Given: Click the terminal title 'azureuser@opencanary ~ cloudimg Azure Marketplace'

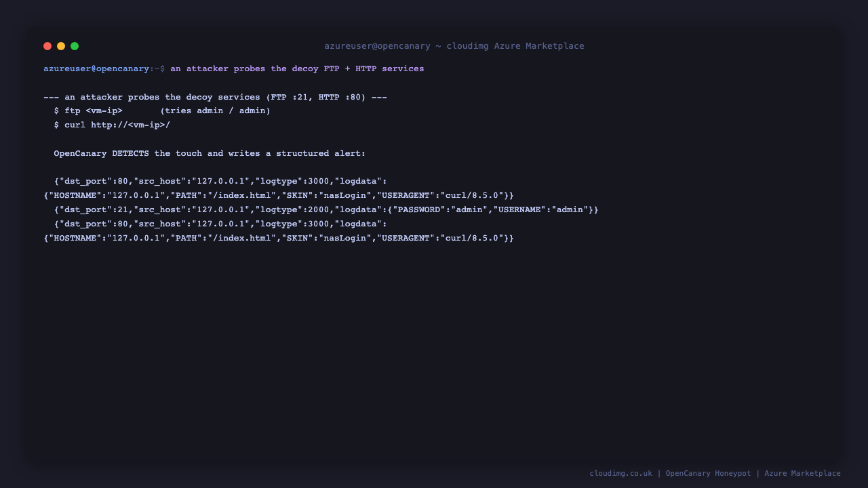Looking at the screenshot, I should point(454,46).
